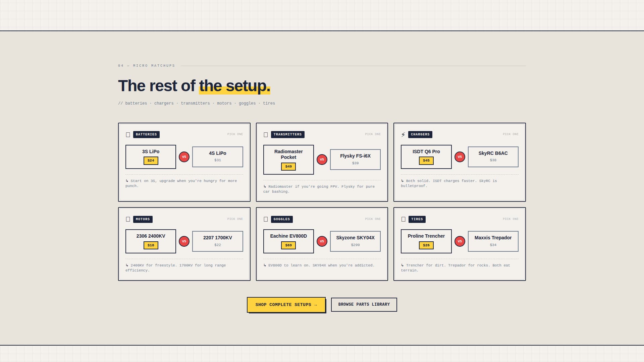644x362 pixels.
Task: Click the icon next to Batteries label
Action: click(128, 135)
